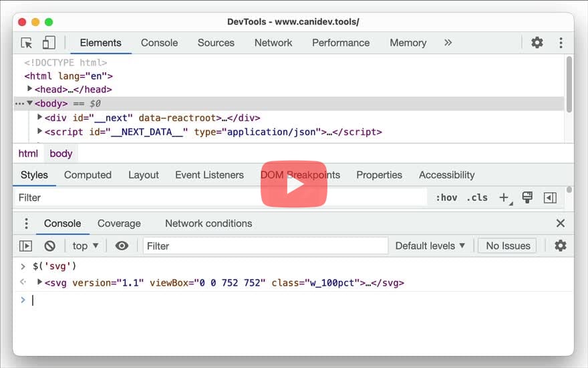Create a live expression with eye icon
Image resolution: width=588 pixels, height=368 pixels.
tap(122, 246)
